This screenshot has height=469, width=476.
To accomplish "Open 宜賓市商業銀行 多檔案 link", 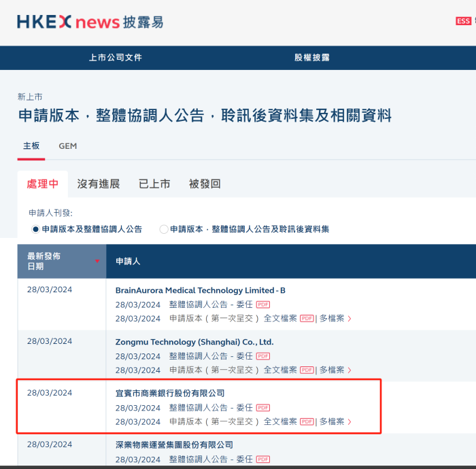I will (332, 421).
